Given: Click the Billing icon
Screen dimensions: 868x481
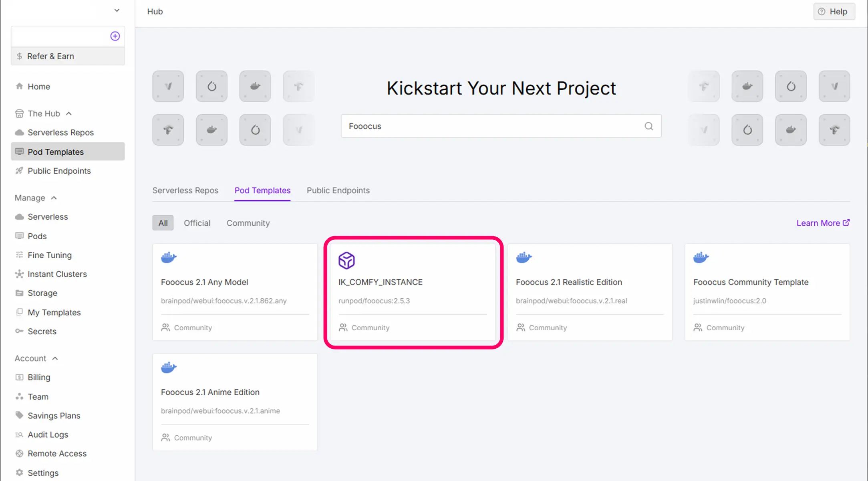Looking at the screenshot, I should (19, 377).
